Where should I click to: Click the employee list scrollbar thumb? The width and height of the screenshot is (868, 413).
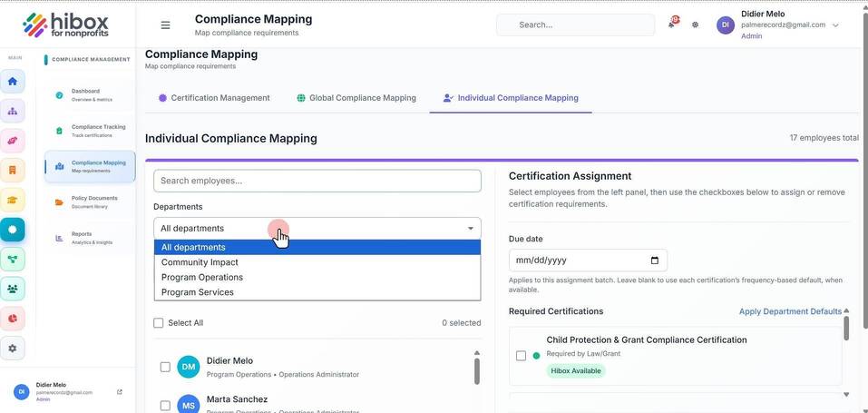[476, 371]
